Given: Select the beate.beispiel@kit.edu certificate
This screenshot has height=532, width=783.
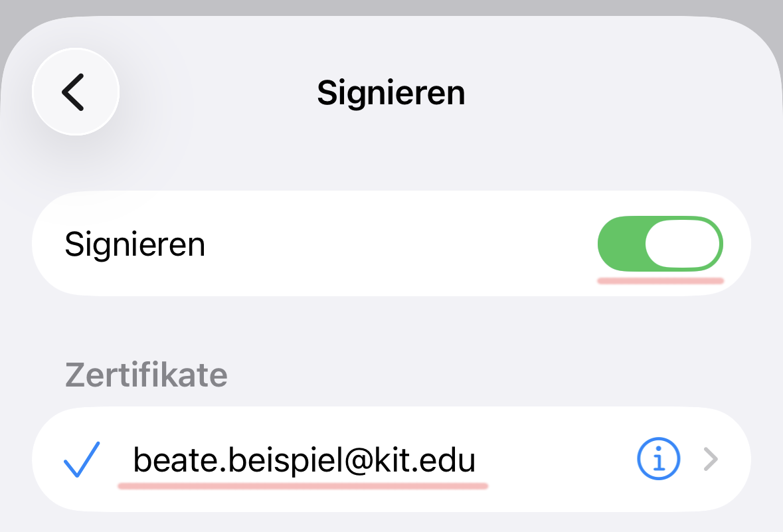Looking at the screenshot, I should (304, 459).
